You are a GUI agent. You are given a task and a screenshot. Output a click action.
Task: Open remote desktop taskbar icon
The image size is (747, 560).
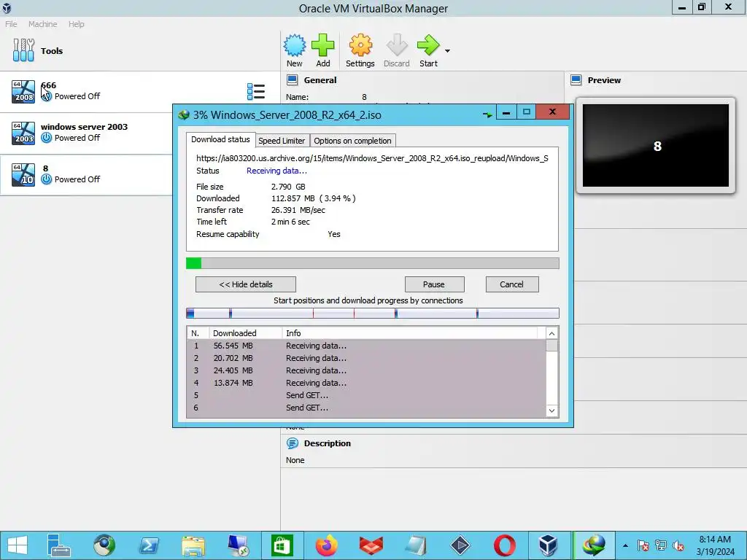pyautogui.click(x=238, y=545)
